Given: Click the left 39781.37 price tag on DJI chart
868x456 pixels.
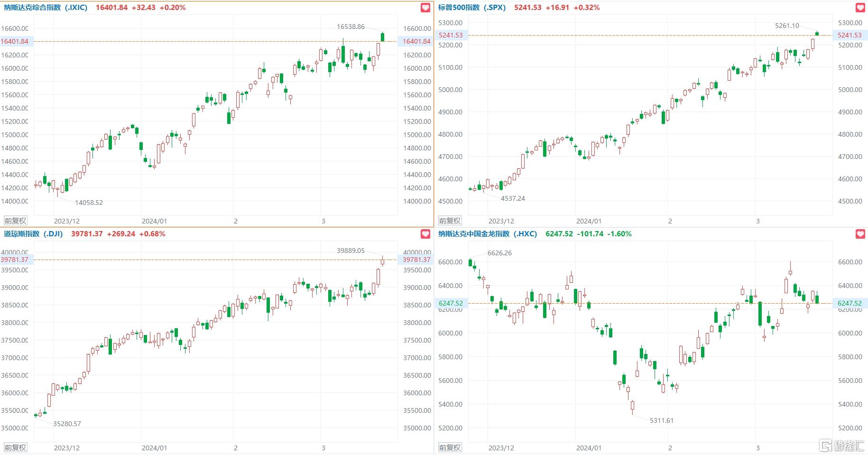Looking at the screenshot, I should 16,260.
